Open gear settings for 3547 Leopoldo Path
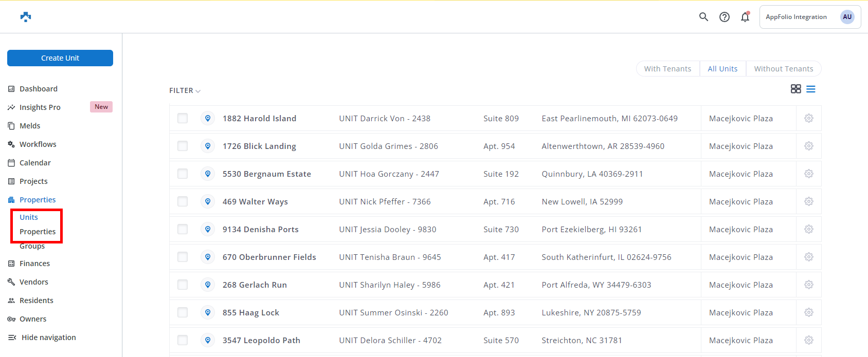Image resolution: width=868 pixels, height=357 pixels. pyautogui.click(x=809, y=340)
